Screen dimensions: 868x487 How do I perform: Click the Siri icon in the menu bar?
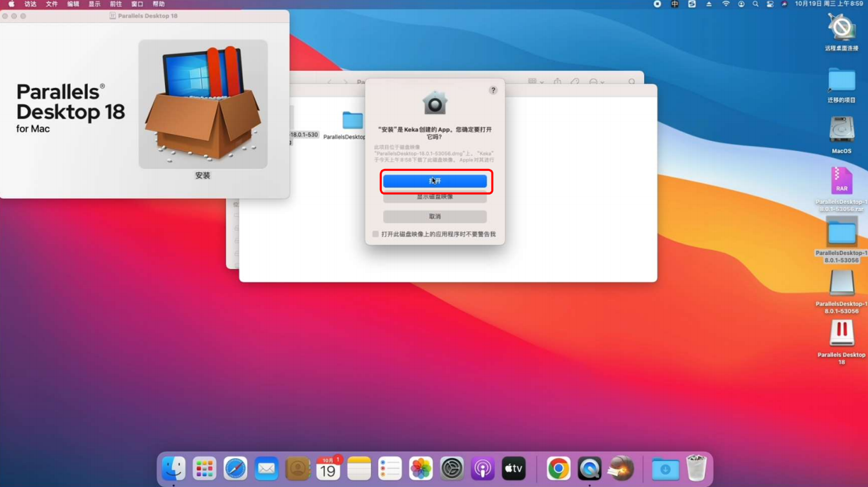coord(785,4)
